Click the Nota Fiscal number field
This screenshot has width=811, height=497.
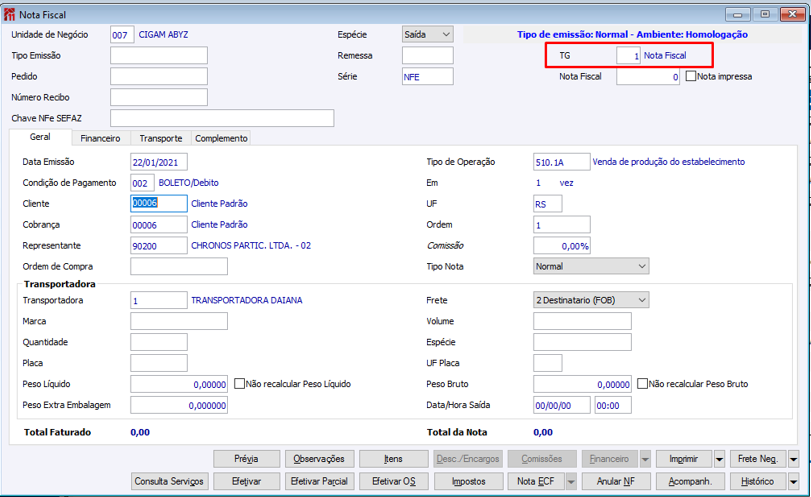[x=648, y=77]
